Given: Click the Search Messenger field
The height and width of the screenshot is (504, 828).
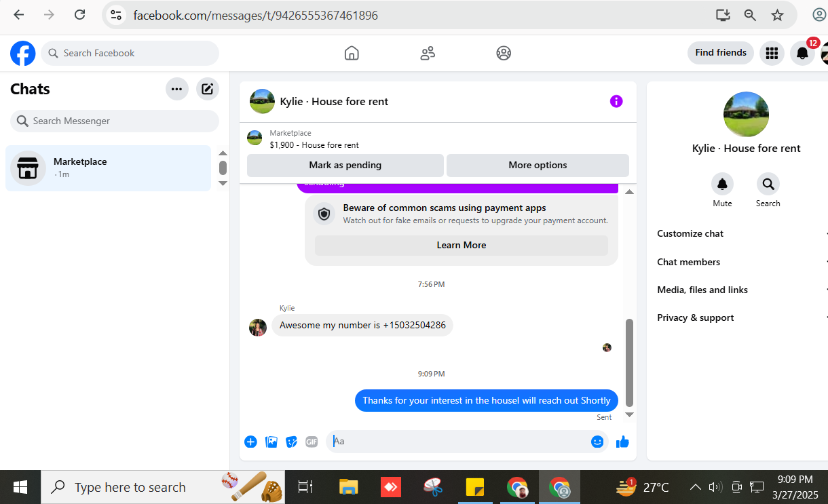Looking at the screenshot, I should [115, 121].
